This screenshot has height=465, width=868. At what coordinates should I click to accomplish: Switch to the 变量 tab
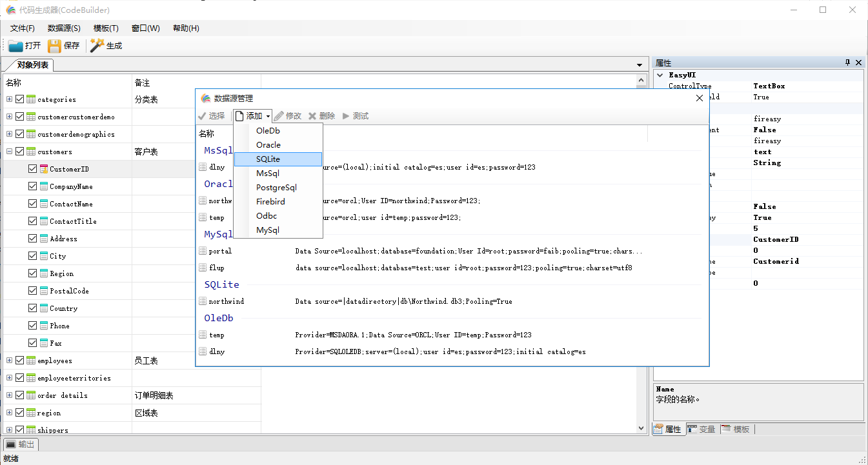[x=701, y=428]
